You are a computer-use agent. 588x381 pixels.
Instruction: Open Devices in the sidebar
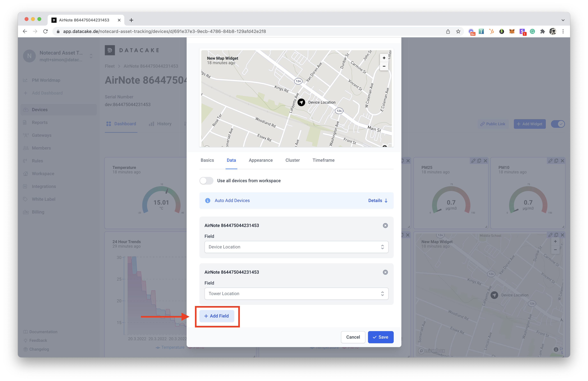point(59,110)
